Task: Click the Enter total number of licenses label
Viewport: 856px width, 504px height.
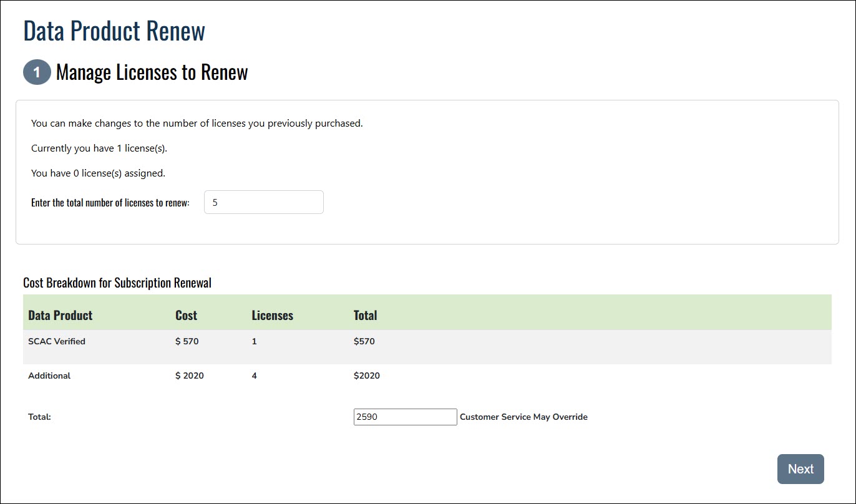Action: (x=110, y=203)
